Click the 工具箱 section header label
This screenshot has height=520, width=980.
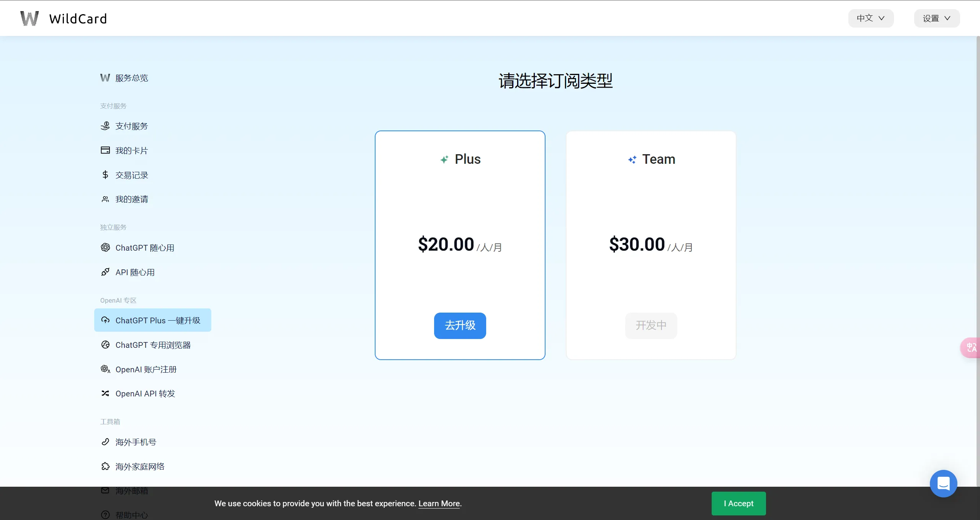(x=110, y=422)
